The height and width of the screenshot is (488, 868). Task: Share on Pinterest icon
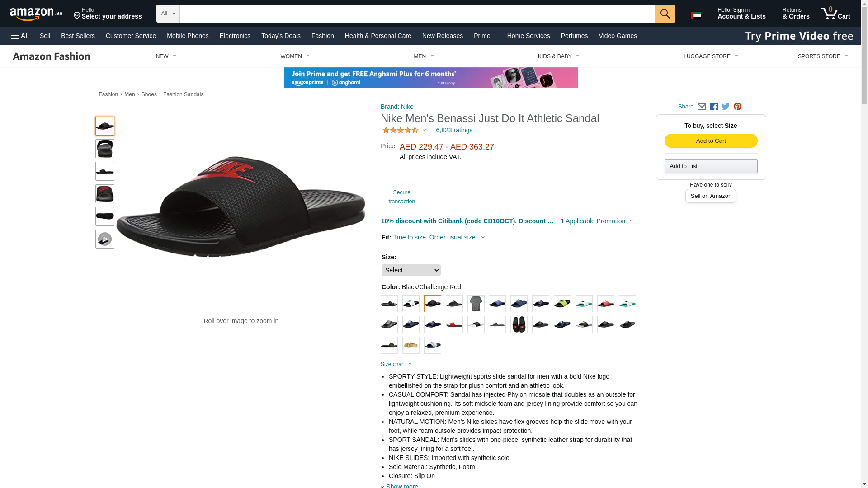[737, 107]
